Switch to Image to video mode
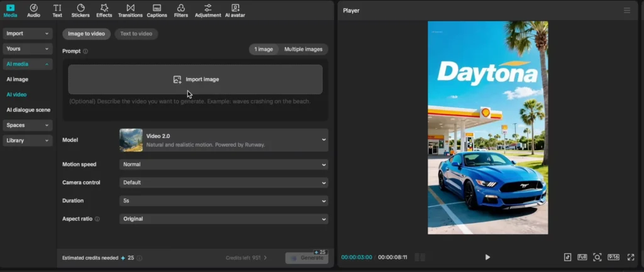Viewport: 644px width, 272px height. (86, 34)
